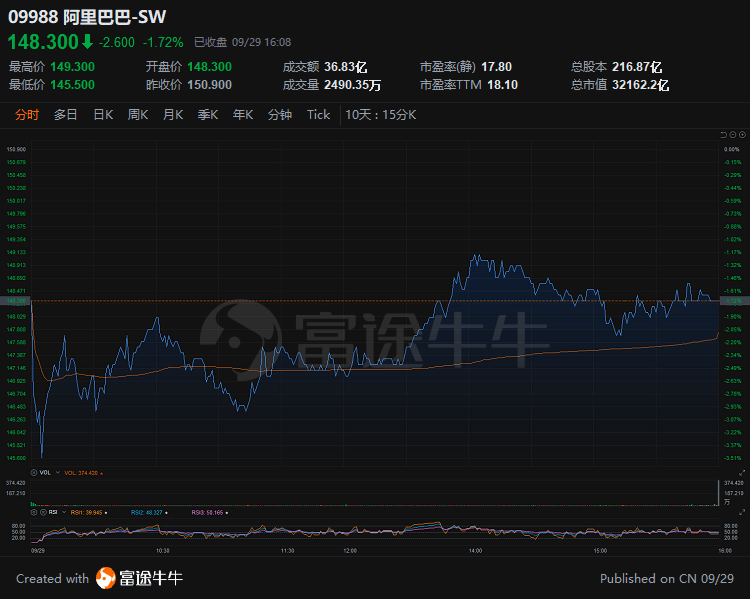Screen dimensions: 750x599
Task: Open the Tick tab
Action: point(319,115)
